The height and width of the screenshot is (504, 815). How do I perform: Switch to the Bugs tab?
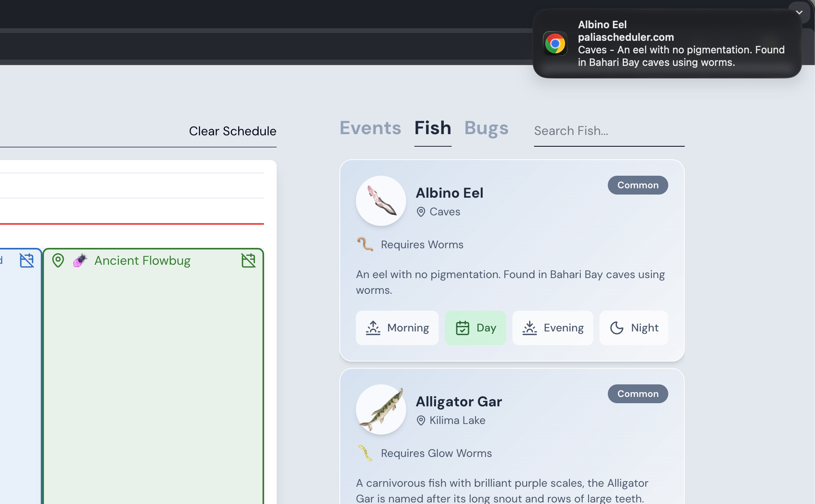point(486,127)
